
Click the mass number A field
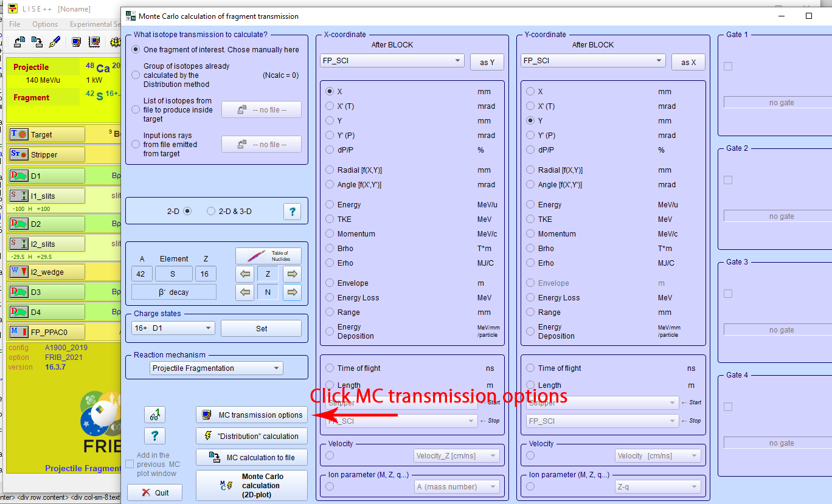click(141, 274)
